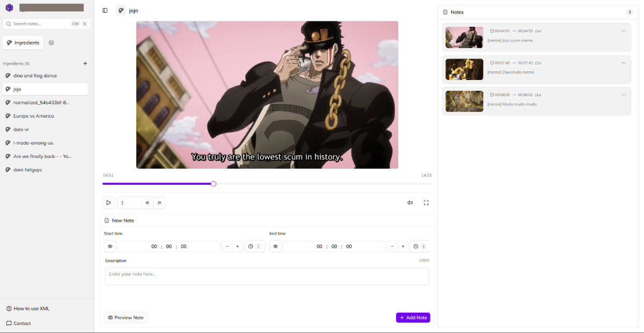Image resolution: width=644 pixels, height=333 pixels.
Task: Open options menu for Jojo scum meme note
Action: (623, 31)
